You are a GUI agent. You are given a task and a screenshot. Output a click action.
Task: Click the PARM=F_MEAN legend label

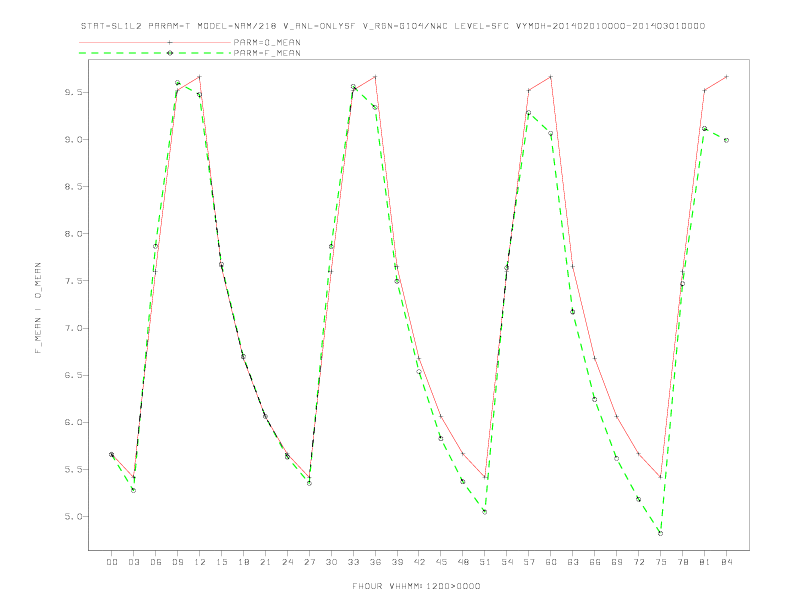tap(267, 53)
